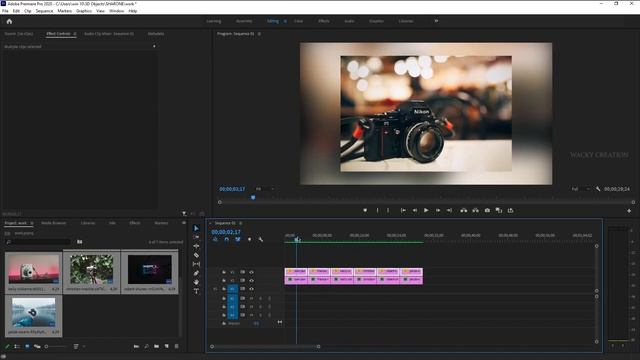Viewport: 640px width, 360px height.
Task: Select the Slip tool
Action: [x=196, y=264]
